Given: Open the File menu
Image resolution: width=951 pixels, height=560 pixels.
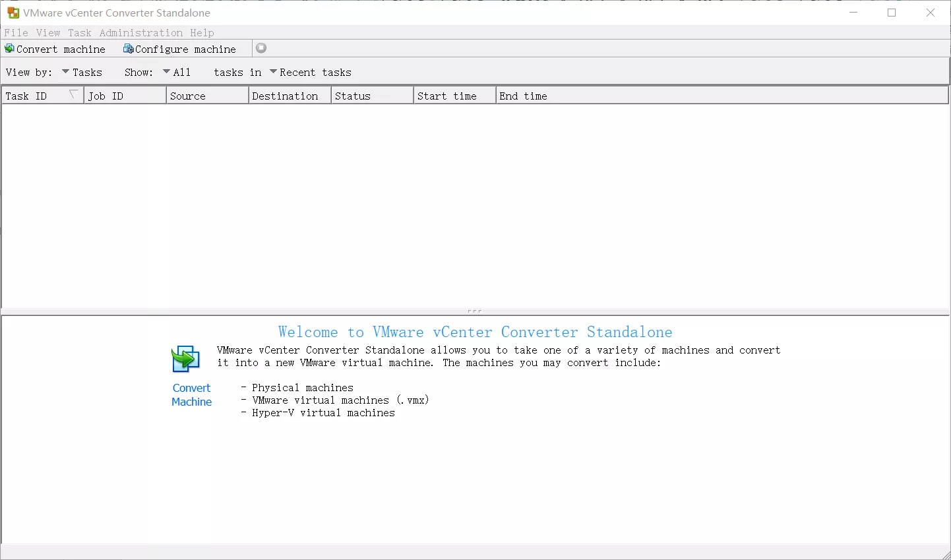Looking at the screenshot, I should click(x=16, y=33).
